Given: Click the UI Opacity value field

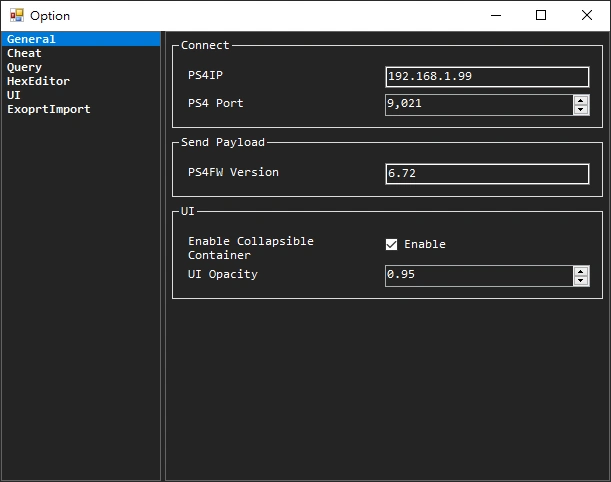Looking at the screenshot, I should coord(479,275).
